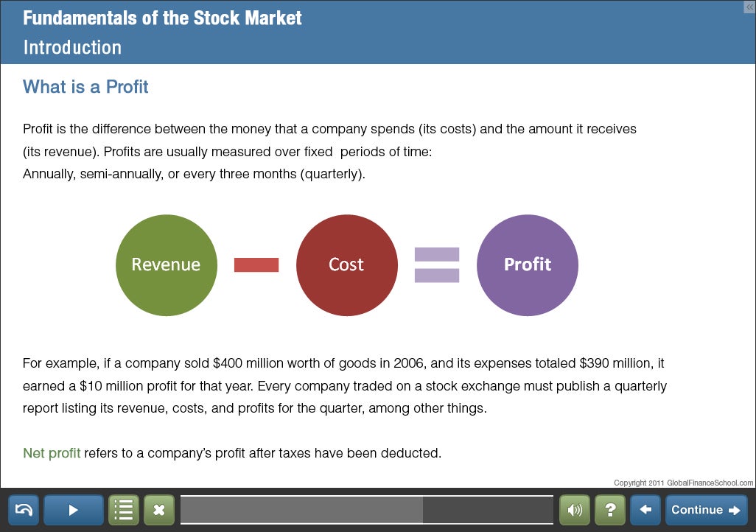Click the Introduction section subtitle

point(72,48)
